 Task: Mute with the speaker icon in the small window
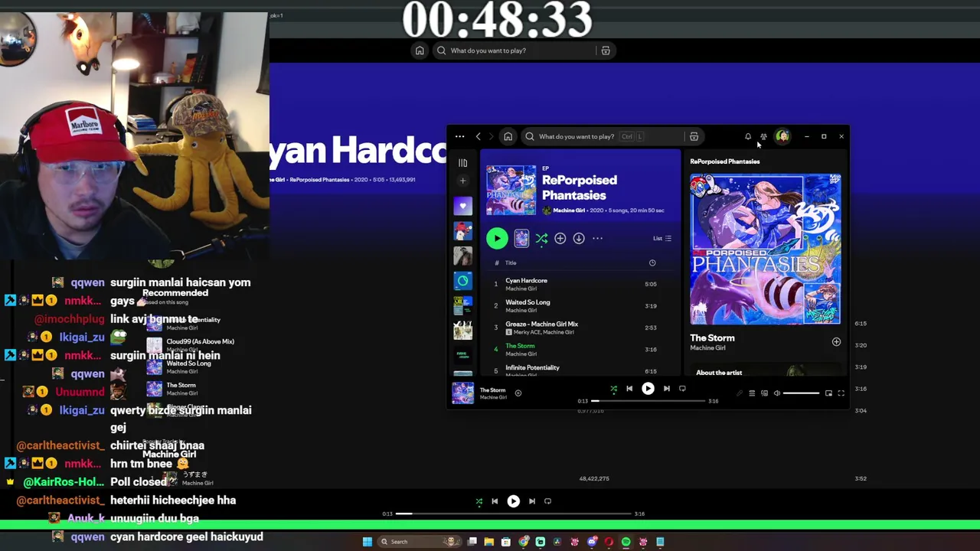pos(777,393)
